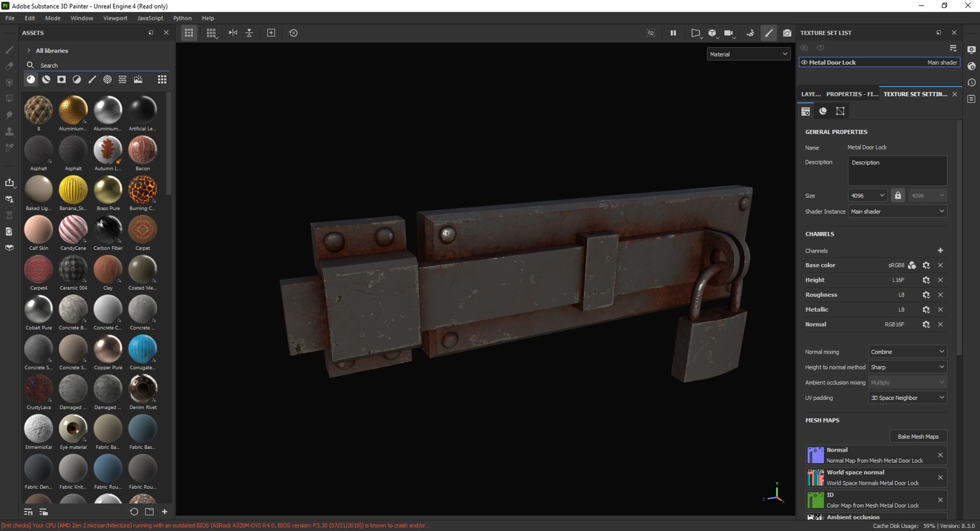Open the UV padding dropdown
980x531 pixels.
(907, 397)
